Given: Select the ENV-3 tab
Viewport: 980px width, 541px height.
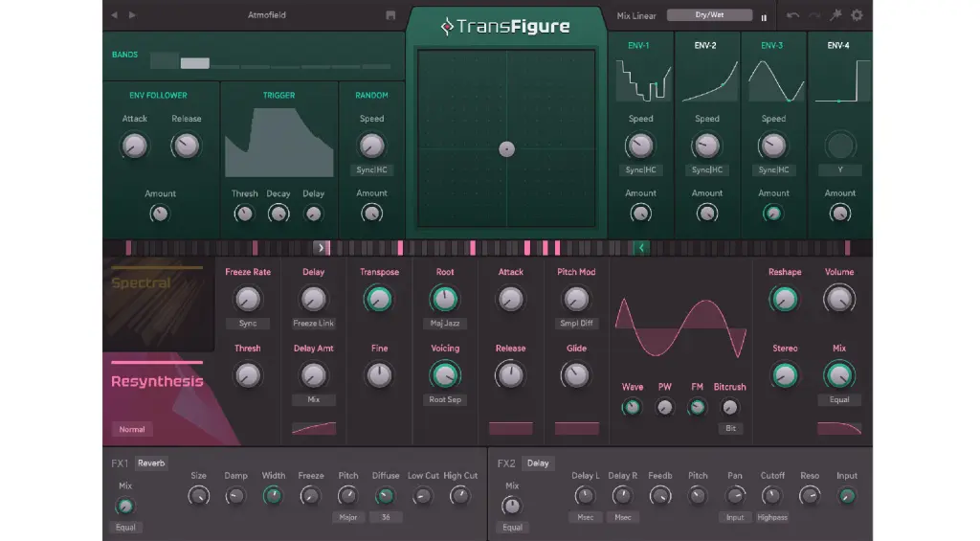Looking at the screenshot, I should tap(772, 46).
